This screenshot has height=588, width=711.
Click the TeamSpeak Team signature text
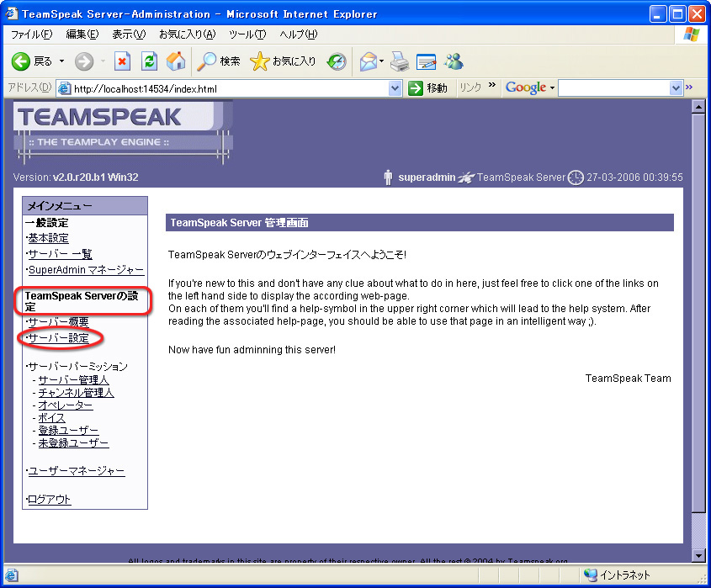[x=628, y=379]
